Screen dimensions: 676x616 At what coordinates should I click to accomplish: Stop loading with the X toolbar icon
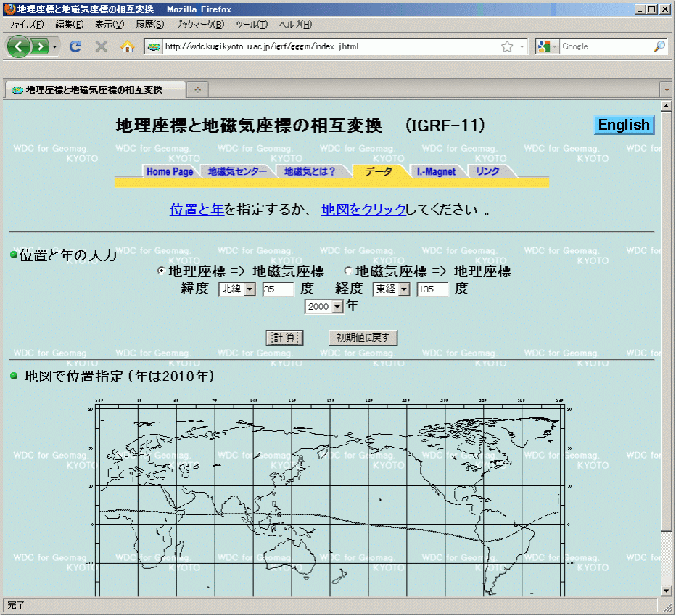[102, 46]
